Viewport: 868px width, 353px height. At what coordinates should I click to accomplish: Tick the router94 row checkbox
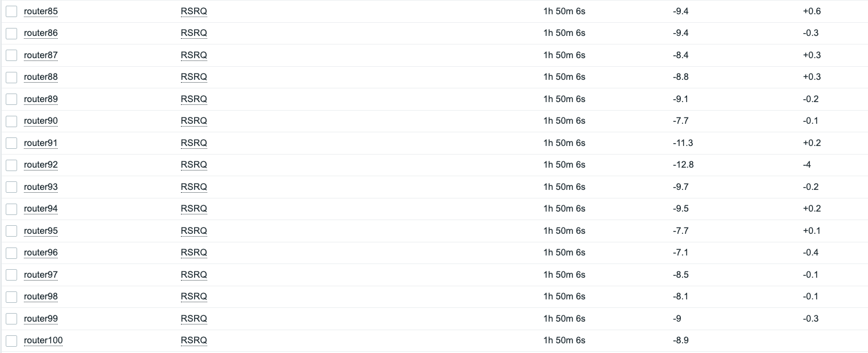pos(11,209)
